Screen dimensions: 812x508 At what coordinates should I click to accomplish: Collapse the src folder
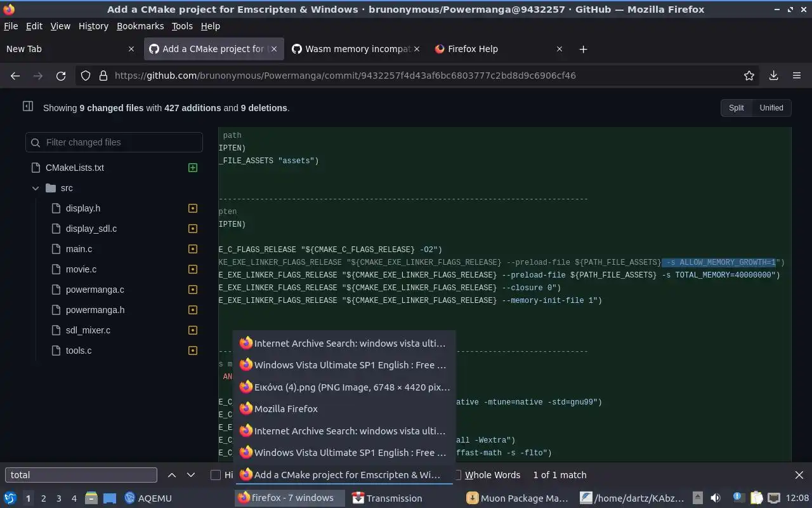(36, 188)
